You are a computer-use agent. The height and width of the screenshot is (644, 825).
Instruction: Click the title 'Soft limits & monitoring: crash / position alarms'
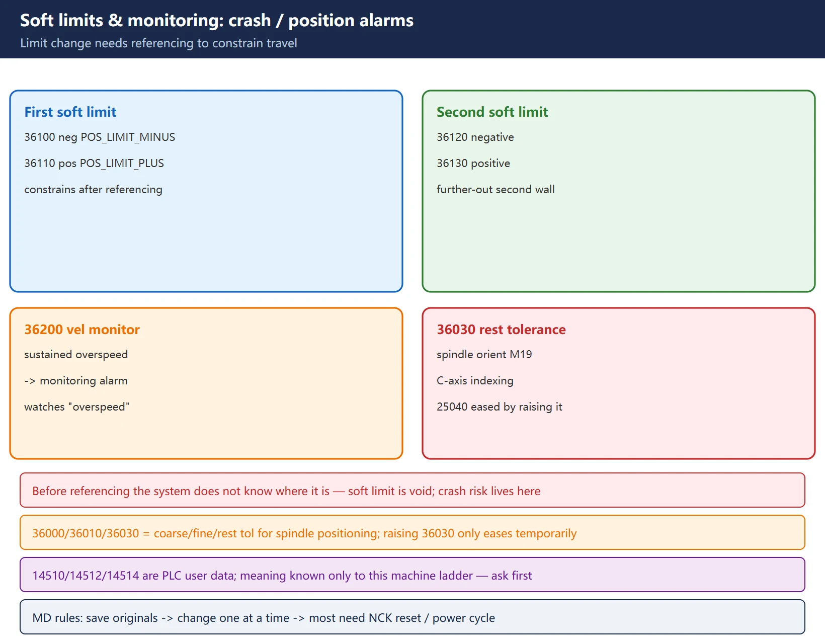click(216, 21)
